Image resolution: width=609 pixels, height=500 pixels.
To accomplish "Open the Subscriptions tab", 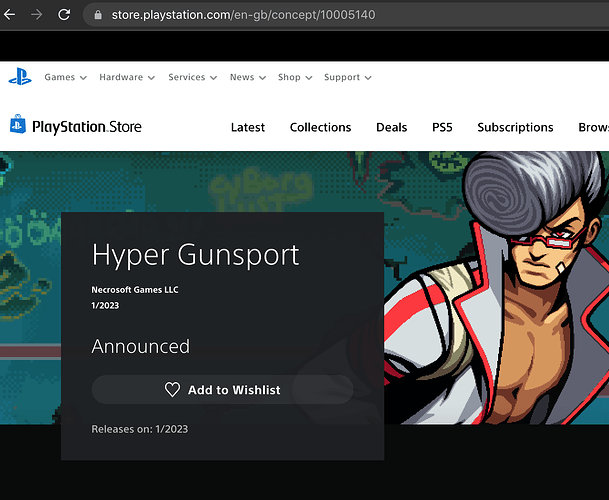I will point(515,127).
